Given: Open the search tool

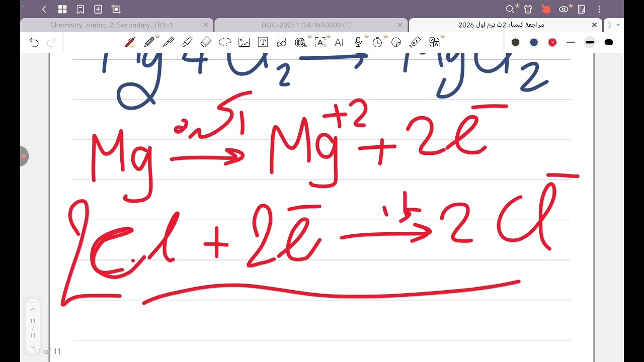Looking at the screenshot, I should point(510,9).
